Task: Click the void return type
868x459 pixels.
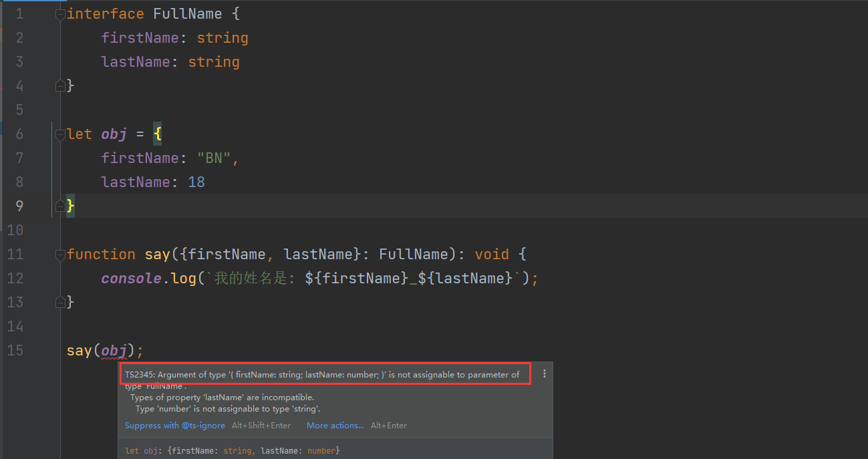Action: pyautogui.click(x=492, y=255)
